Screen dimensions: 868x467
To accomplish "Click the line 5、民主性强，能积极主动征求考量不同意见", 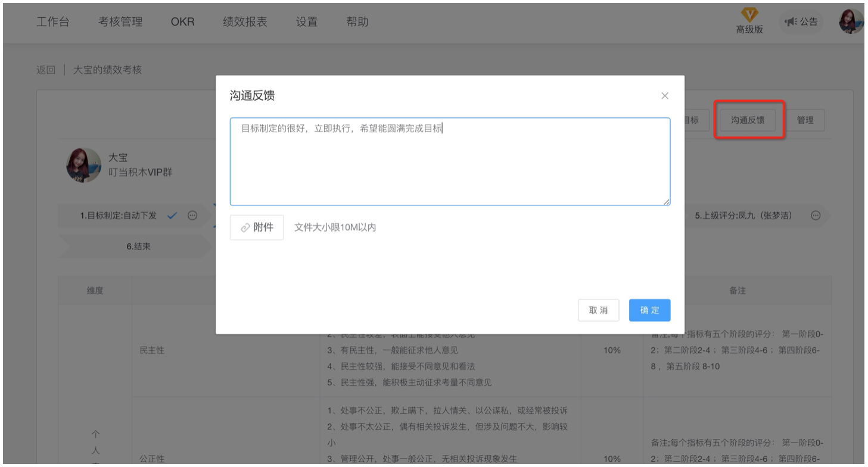I will [409, 382].
